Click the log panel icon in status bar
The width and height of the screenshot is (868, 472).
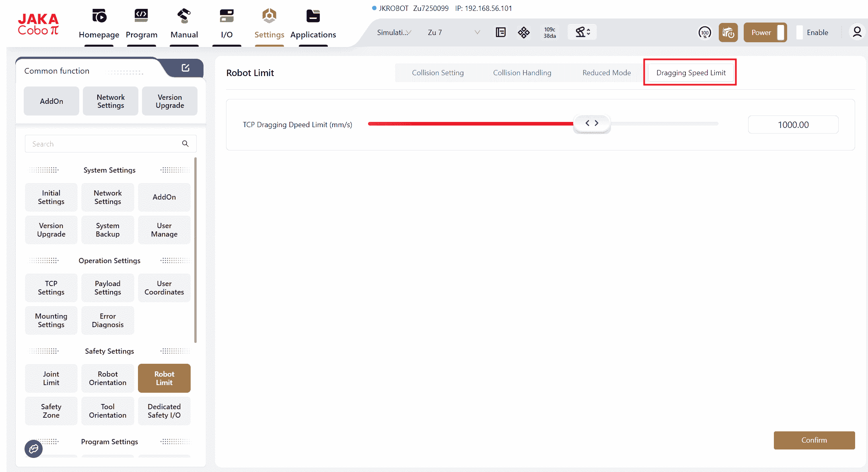(500, 32)
